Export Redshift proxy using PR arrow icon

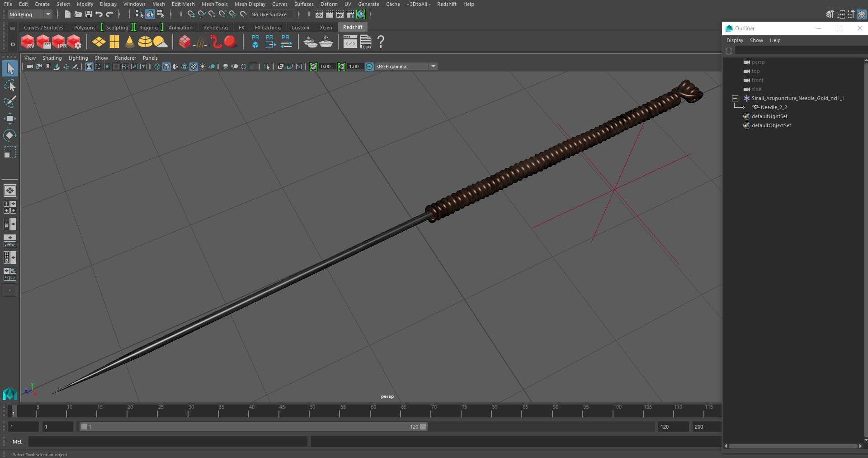click(270, 42)
